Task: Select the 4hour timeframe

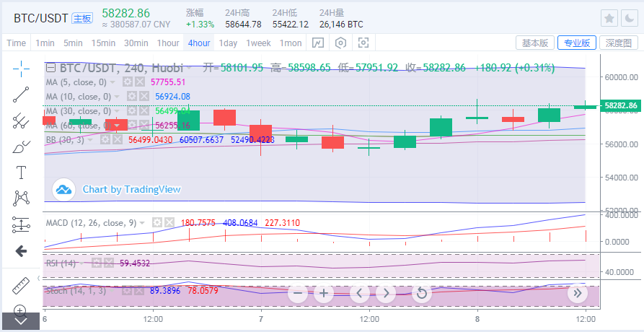Action: click(199, 43)
